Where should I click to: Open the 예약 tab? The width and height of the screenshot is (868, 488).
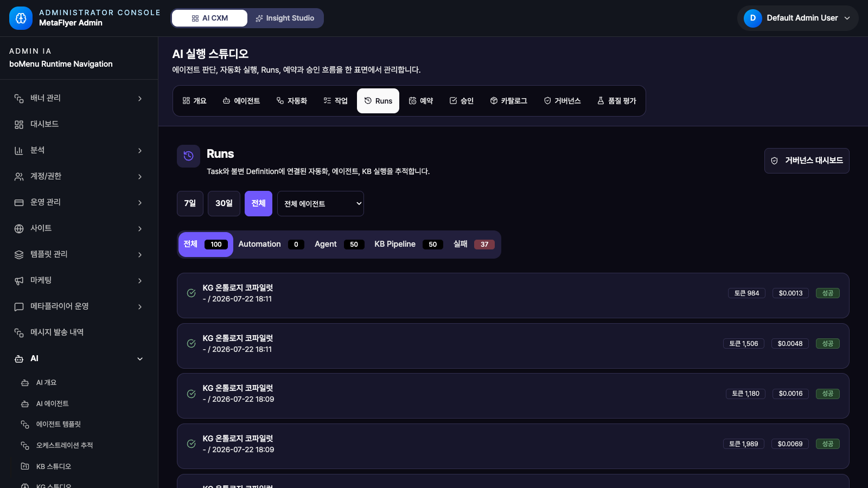(421, 101)
